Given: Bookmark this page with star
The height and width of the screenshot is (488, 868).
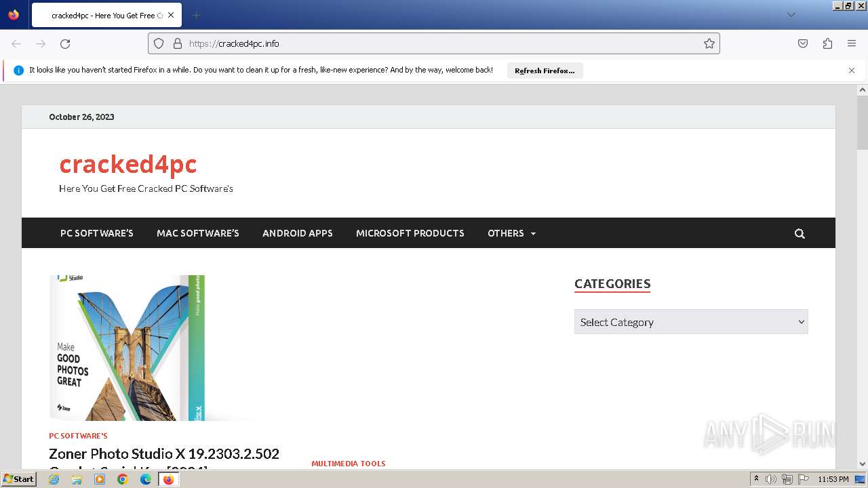Looking at the screenshot, I should coord(709,43).
